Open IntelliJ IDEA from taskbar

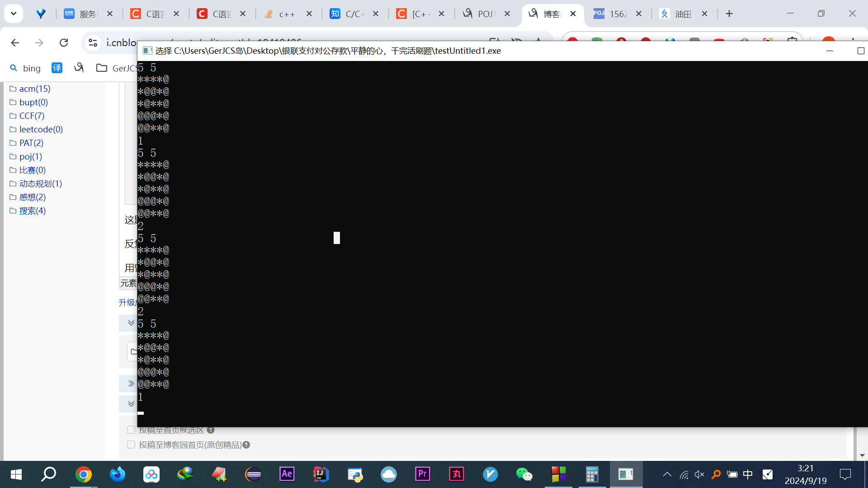click(321, 474)
